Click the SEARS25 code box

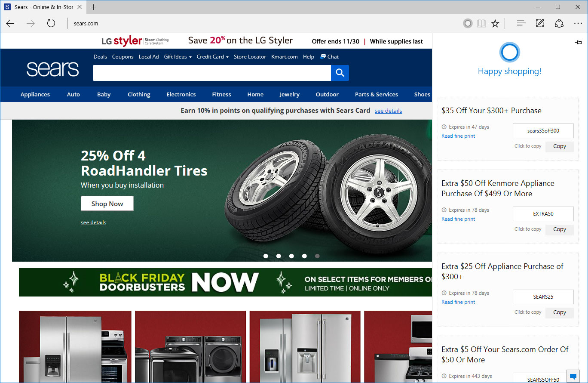pos(543,297)
